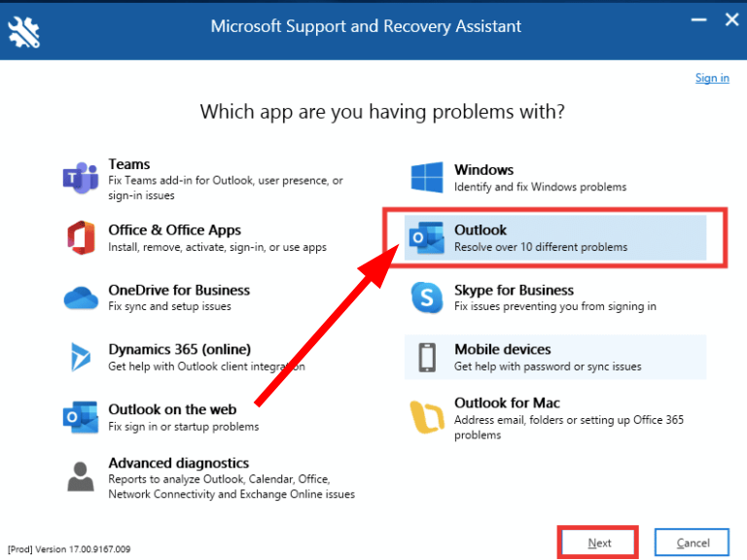Viewport: 747px width, 560px height.
Task: Choose Skype for Business heading
Action: tap(514, 290)
